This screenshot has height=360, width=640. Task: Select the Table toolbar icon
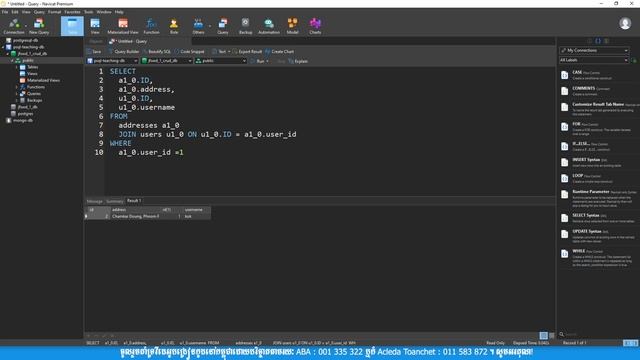[72, 26]
